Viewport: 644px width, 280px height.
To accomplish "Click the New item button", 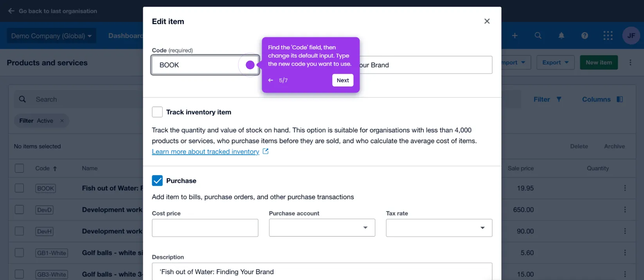I will pos(599,63).
